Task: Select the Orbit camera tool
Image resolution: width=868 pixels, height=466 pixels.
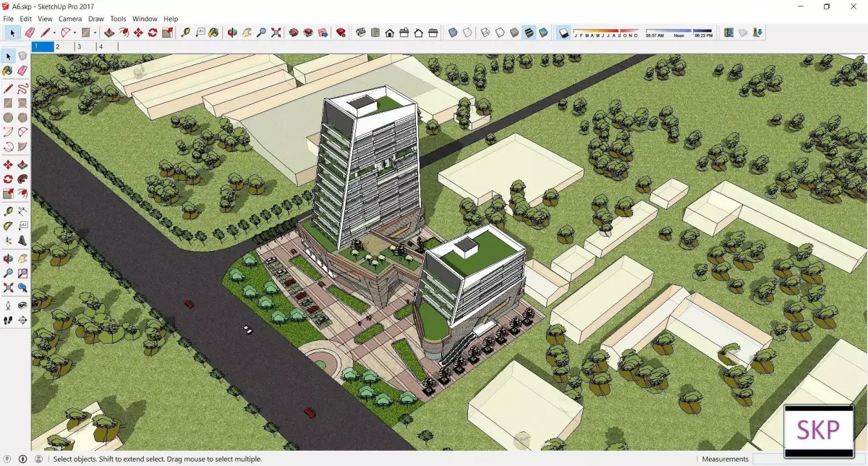Action: pos(232,33)
